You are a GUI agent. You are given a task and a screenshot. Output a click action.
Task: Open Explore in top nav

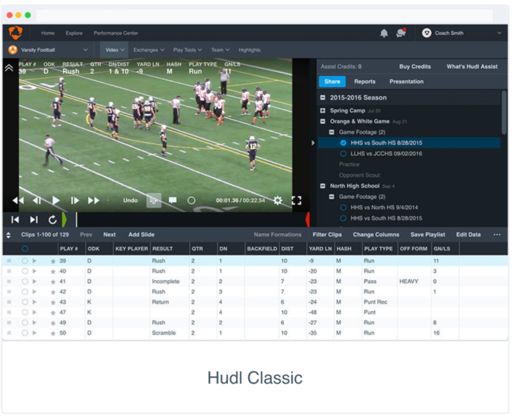[74, 33]
